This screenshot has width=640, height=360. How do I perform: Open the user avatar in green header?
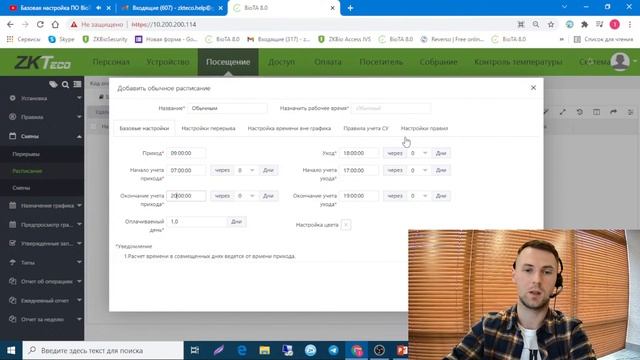point(620,62)
